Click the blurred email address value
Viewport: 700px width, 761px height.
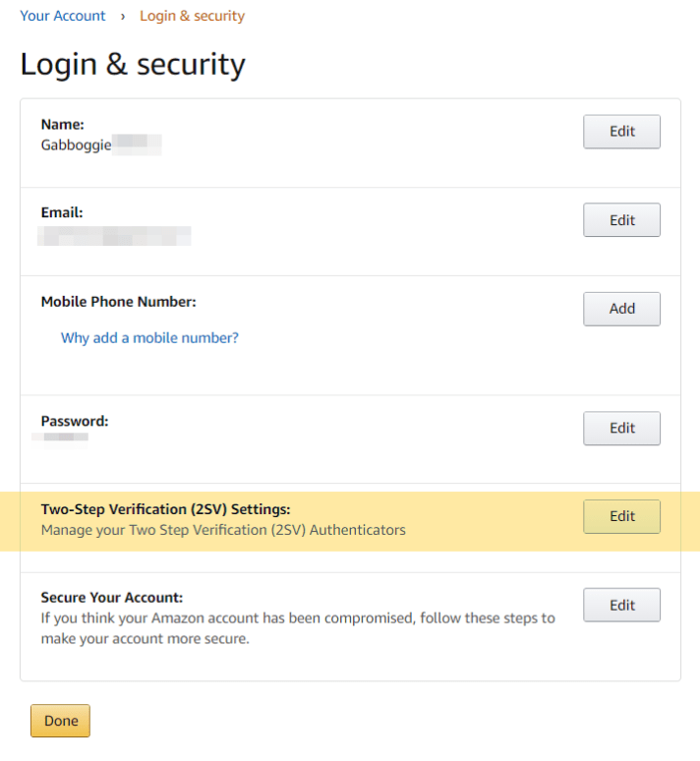[x=114, y=236]
